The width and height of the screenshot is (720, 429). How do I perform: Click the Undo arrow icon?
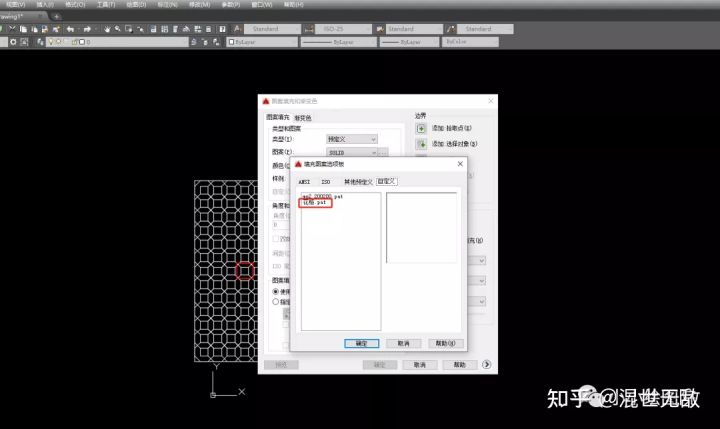(70, 29)
